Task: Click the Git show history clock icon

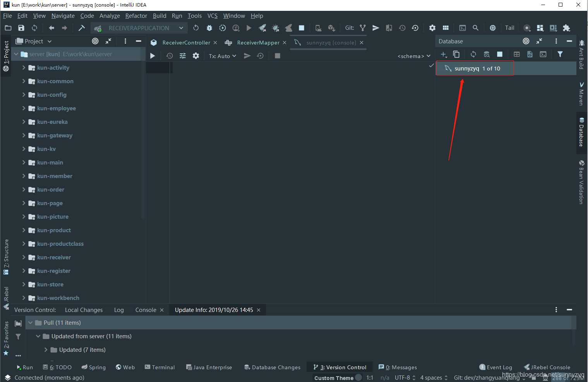Action: (402, 28)
